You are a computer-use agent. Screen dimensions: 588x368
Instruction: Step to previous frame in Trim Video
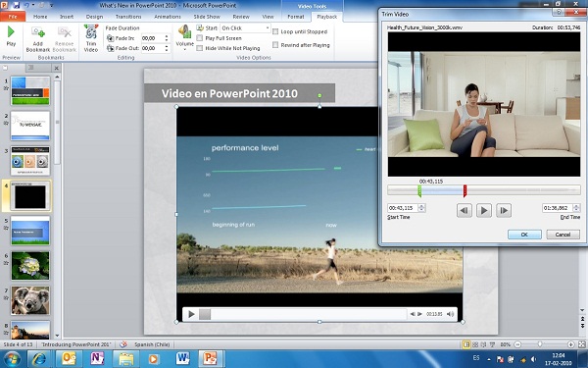464,210
